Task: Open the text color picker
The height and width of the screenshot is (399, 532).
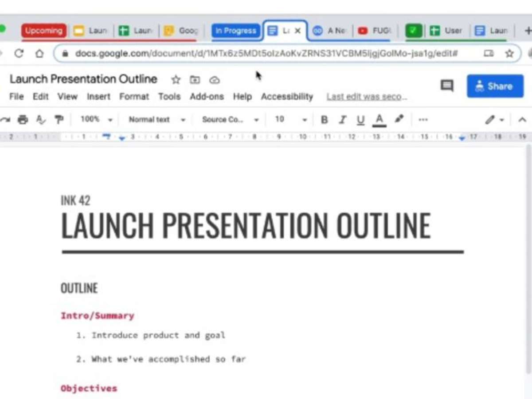Action: click(379, 120)
